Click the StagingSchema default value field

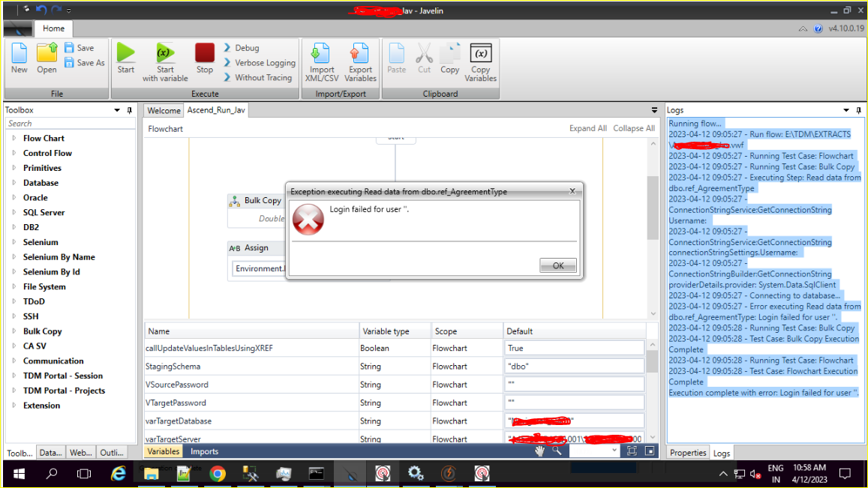coord(574,367)
